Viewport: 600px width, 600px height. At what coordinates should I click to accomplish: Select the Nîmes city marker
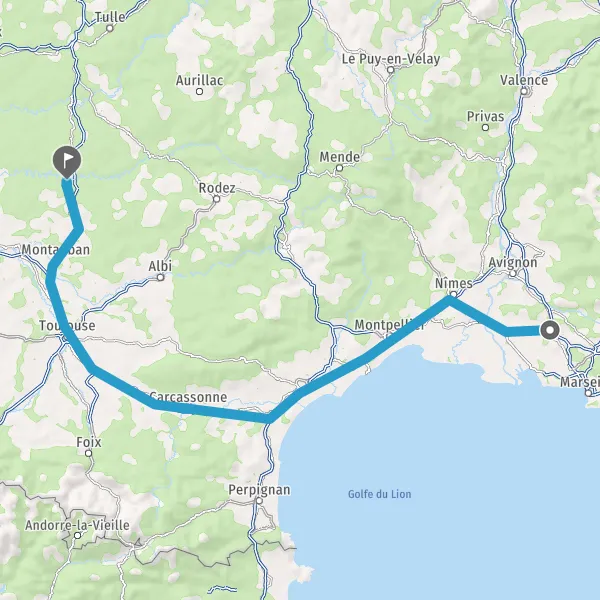tap(454, 294)
